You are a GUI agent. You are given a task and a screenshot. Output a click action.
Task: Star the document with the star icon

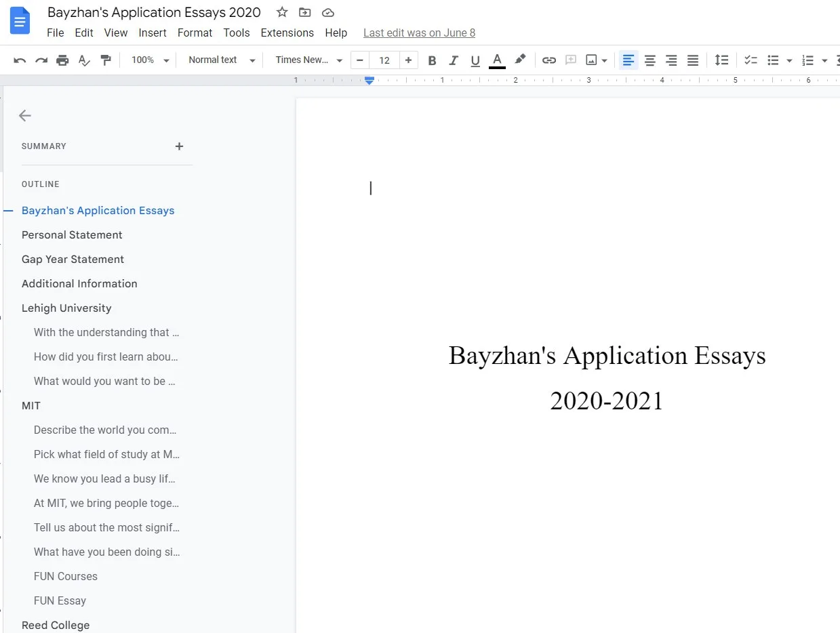(x=282, y=12)
